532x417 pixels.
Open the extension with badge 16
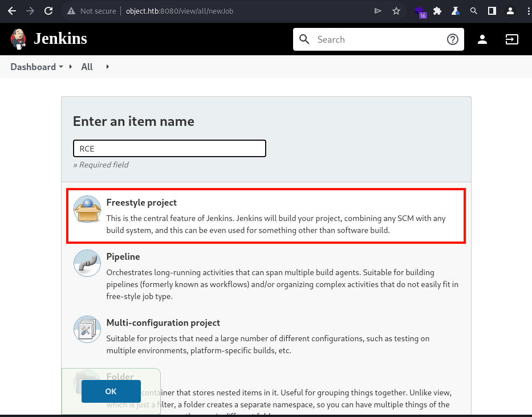(421, 12)
